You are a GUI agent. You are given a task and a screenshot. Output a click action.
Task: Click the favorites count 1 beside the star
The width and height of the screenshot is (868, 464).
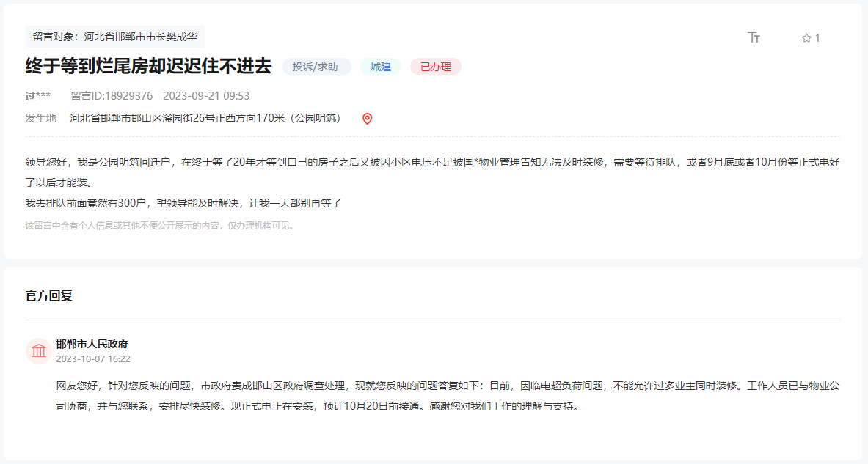[x=817, y=38]
